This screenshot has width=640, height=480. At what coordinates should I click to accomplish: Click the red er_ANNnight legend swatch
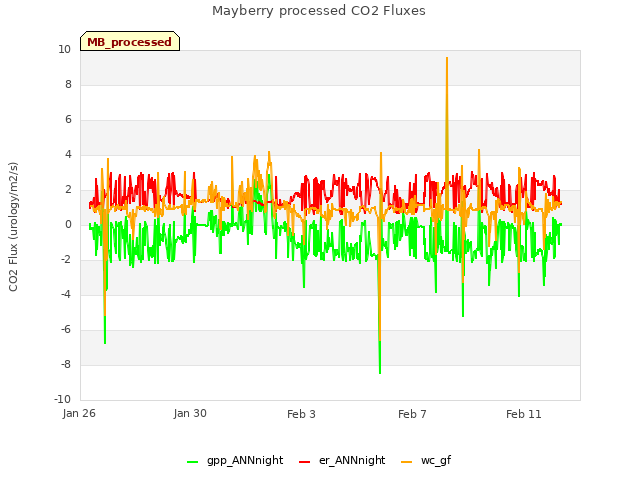(x=304, y=462)
